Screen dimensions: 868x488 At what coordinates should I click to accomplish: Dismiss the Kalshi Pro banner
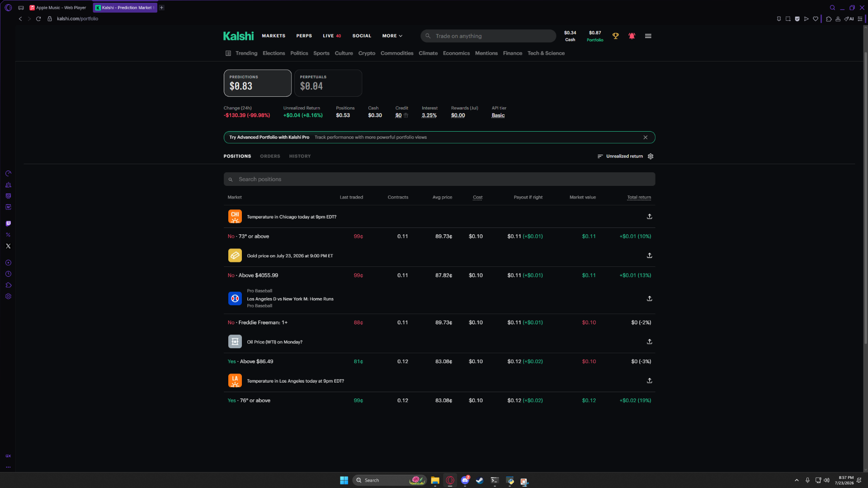[x=646, y=137]
